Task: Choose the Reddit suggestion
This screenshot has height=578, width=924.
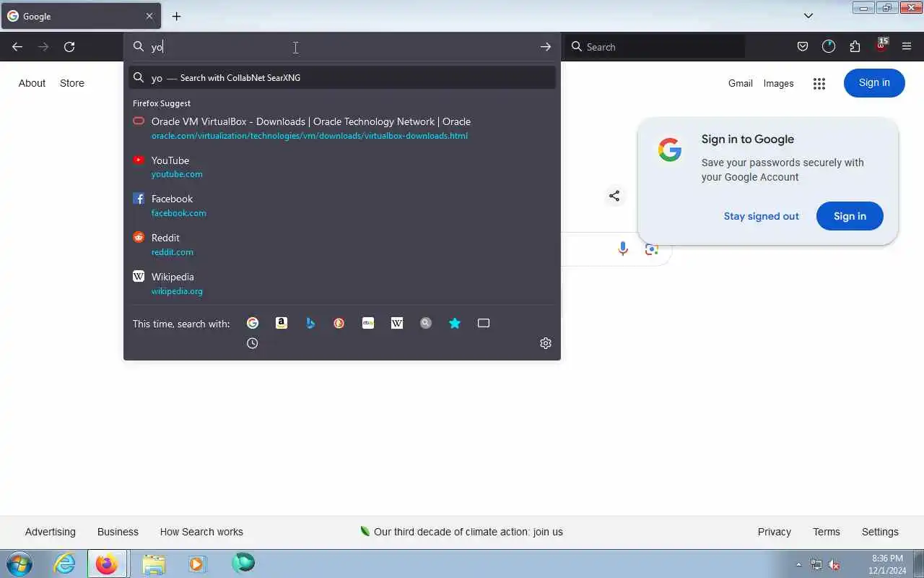Action: (x=342, y=244)
